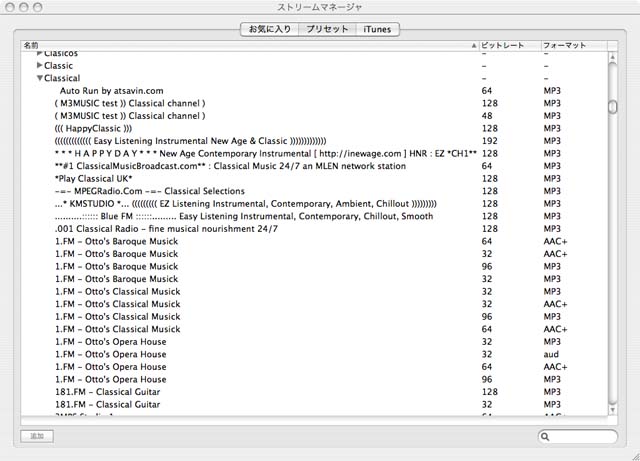
Task: Click the sort direction arrow in 名前 header
Action: coord(473,46)
